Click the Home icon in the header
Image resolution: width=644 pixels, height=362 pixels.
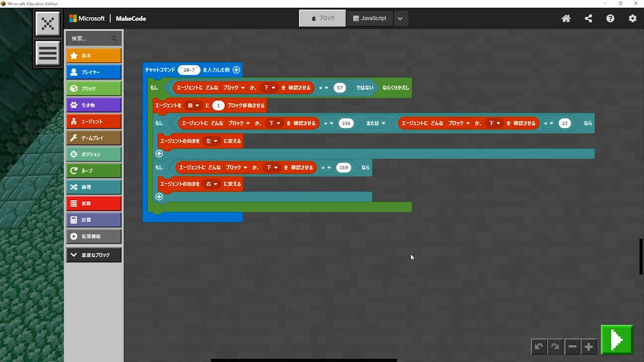(x=566, y=19)
